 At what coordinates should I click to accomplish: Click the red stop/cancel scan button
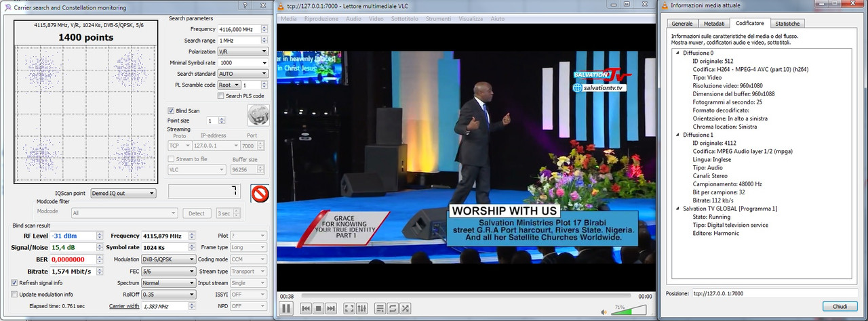[x=260, y=194]
